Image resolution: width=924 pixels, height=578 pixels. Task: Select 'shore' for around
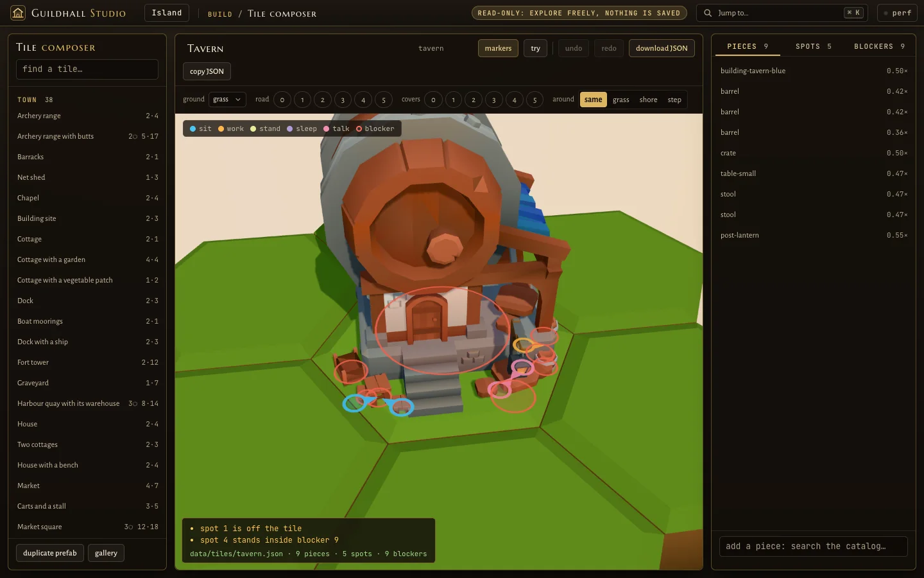[x=648, y=100]
